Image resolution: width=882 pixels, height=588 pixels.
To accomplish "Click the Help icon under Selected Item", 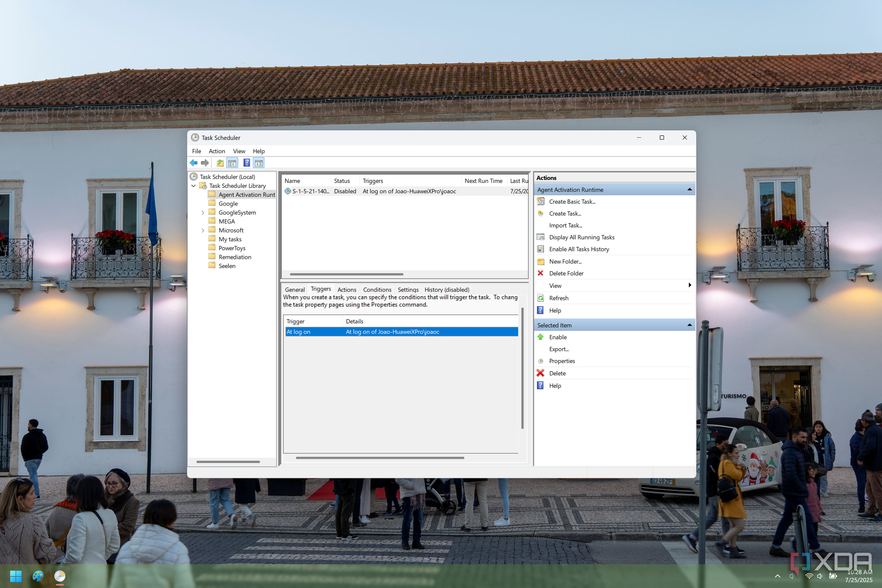I will coord(541,386).
